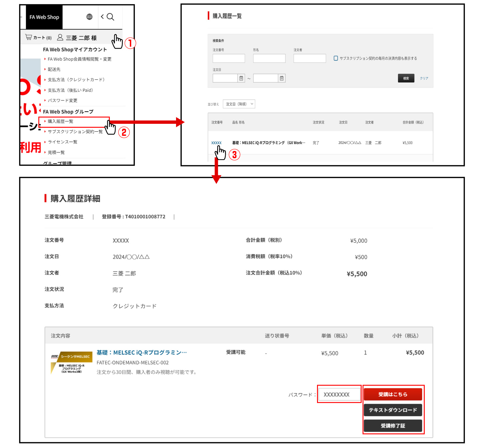This screenshot has height=448, width=484.
Task: Open search with the magnifying glass icon
Action: (x=111, y=17)
